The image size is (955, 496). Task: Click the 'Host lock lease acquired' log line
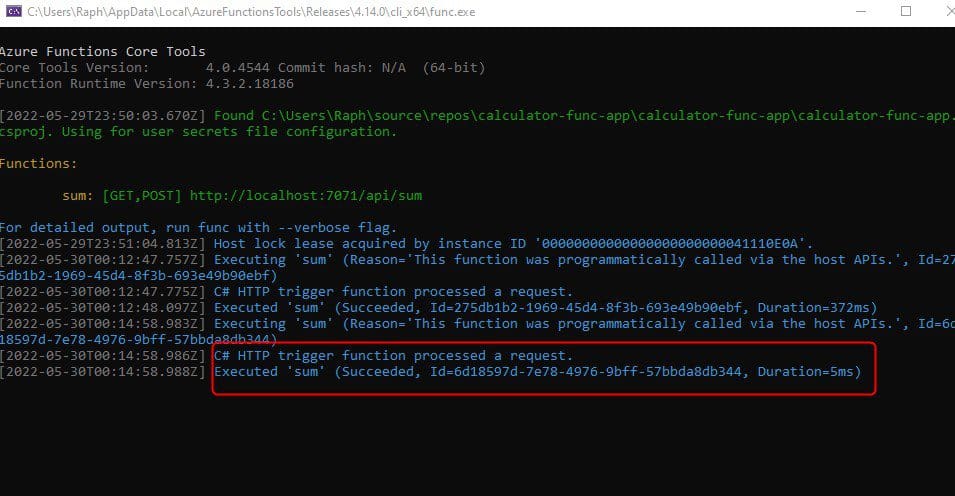point(406,244)
